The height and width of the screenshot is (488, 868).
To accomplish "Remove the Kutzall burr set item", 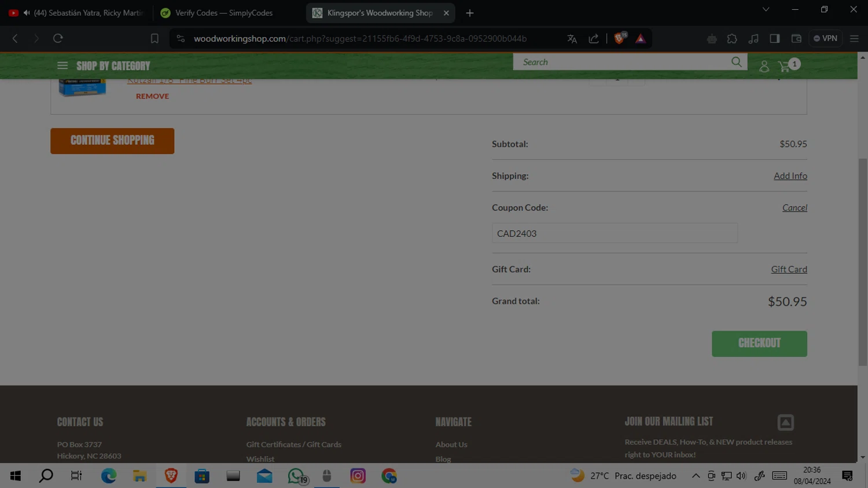I will 152,96.
